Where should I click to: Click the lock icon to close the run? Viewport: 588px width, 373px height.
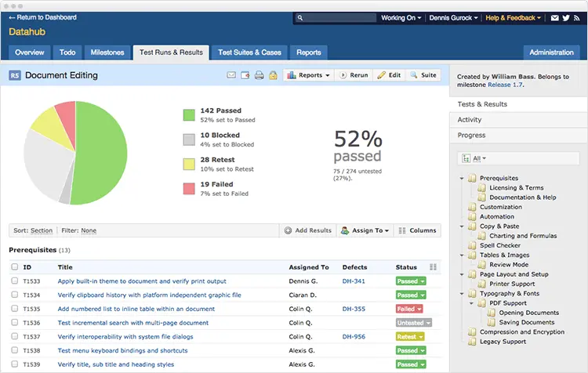pos(273,75)
